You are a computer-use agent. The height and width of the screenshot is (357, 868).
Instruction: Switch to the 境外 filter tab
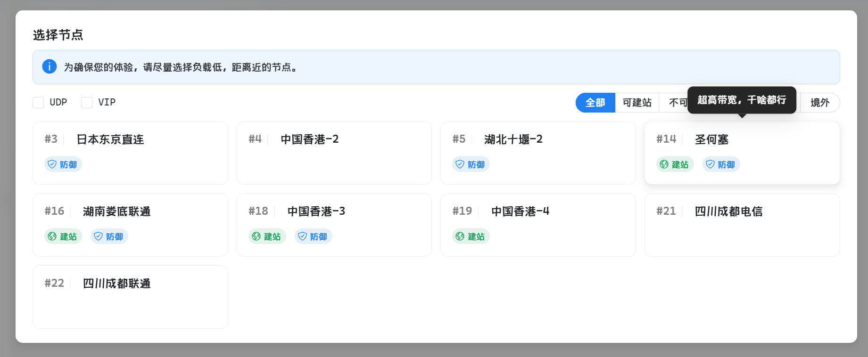(819, 103)
